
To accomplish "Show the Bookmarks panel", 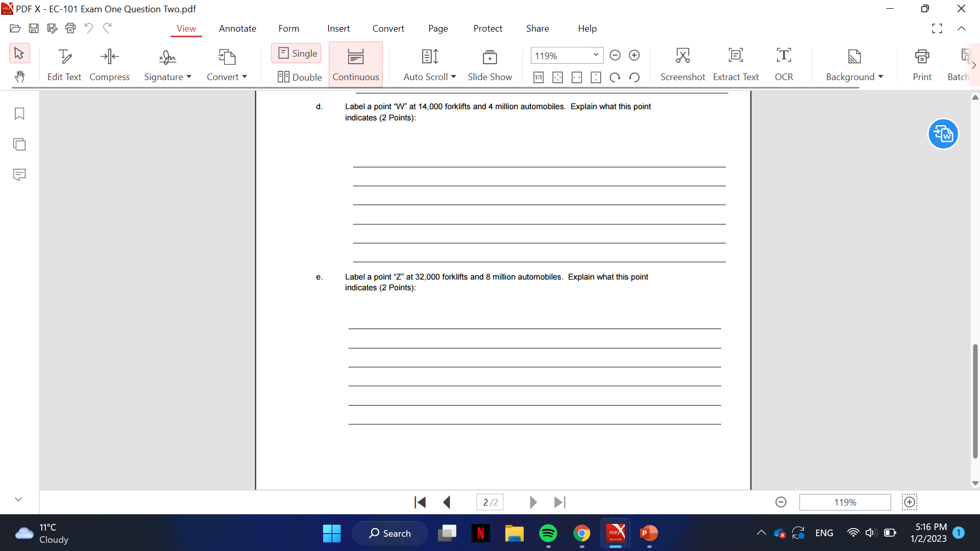I will (19, 114).
